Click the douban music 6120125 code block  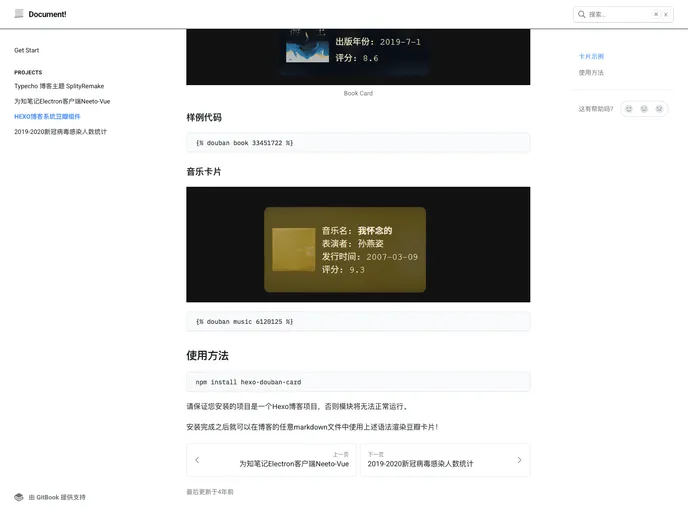[358, 322]
